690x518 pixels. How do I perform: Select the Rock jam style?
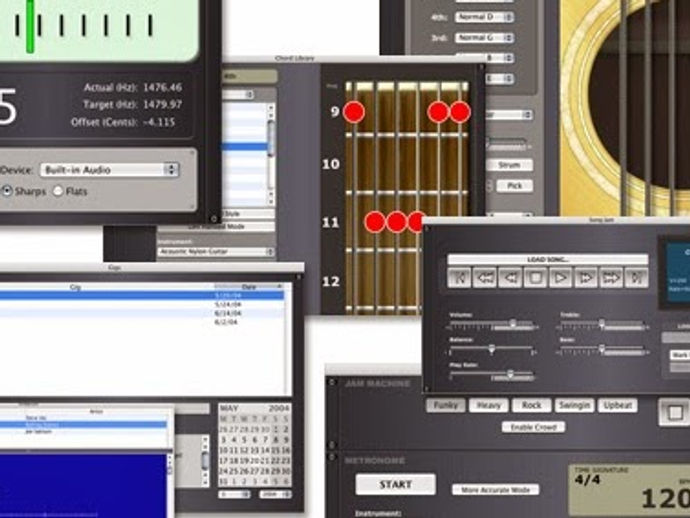pyautogui.click(x=532, y=405)
